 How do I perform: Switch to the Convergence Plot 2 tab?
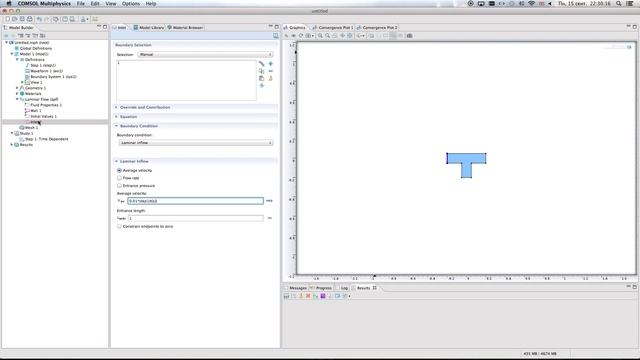pyautogui.click(x=377, y=27)
